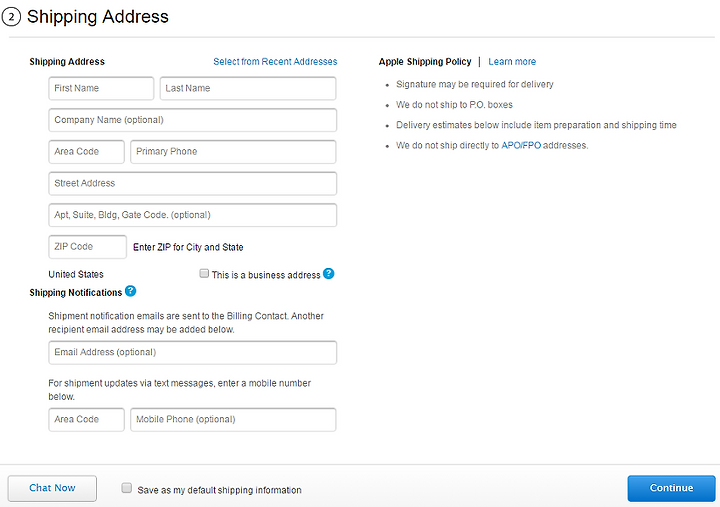Proceed with the Continue button
Viewport: 720px width, 507px height.
(671, 488)
